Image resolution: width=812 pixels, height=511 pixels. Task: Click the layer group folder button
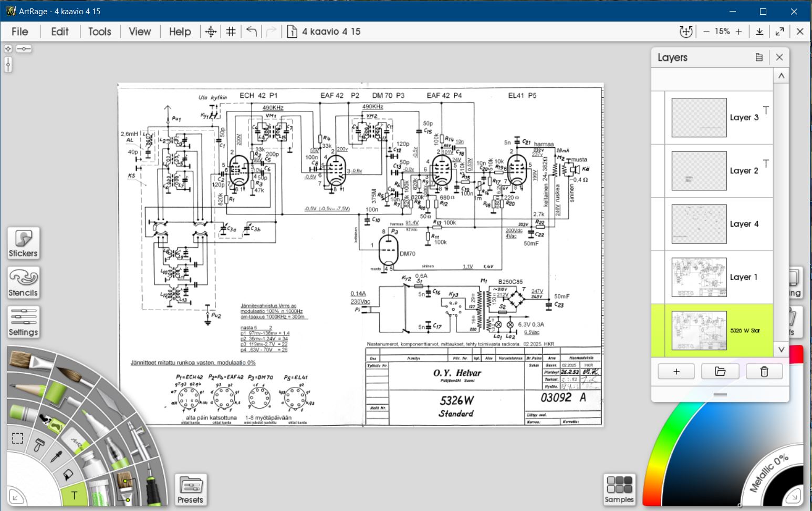720,372
